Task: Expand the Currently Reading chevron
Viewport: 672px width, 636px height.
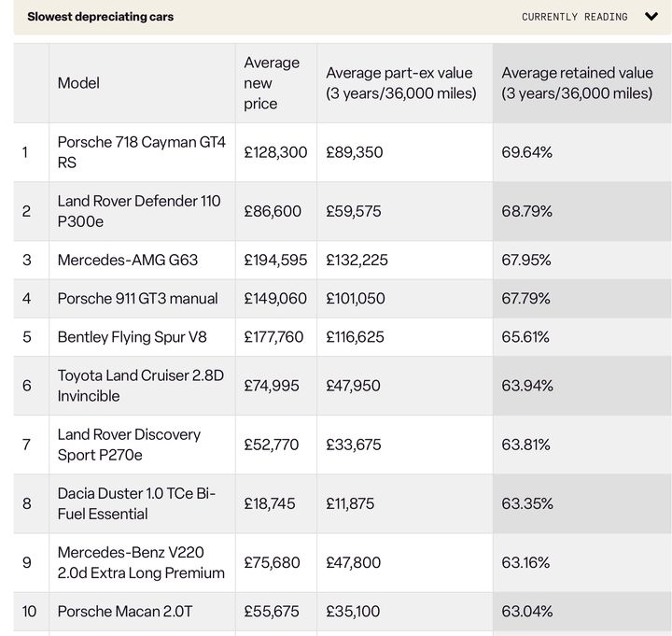Action: [651, 17]
